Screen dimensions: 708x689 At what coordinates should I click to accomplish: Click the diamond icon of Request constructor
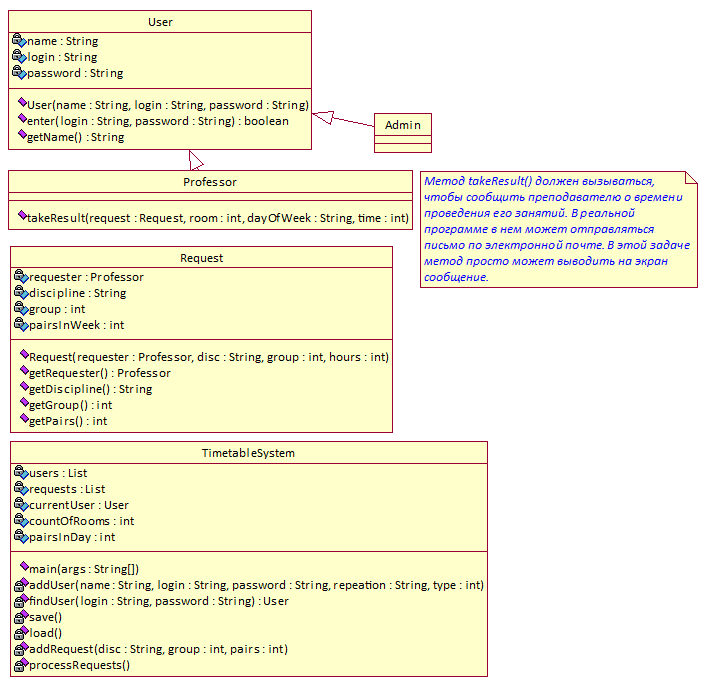[x=24, y=354]
